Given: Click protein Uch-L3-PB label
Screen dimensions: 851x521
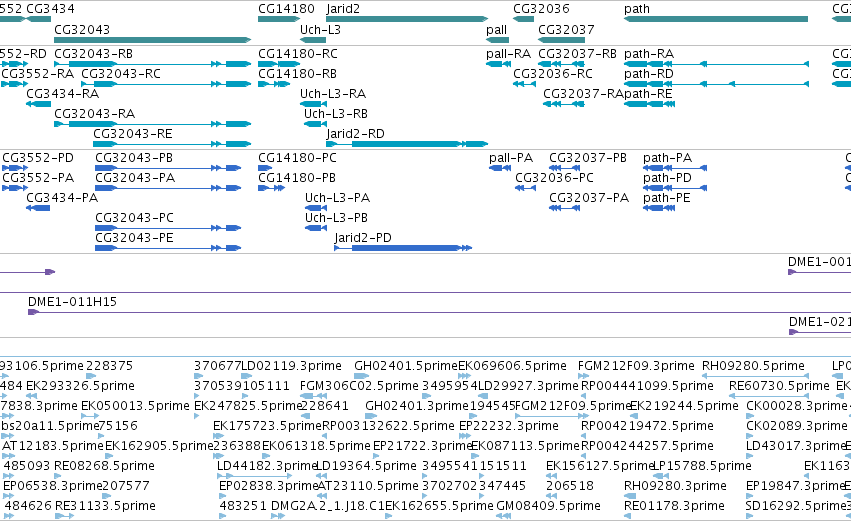Looking at the screenshot, I should pyautogui.click(x=336, y=218).
